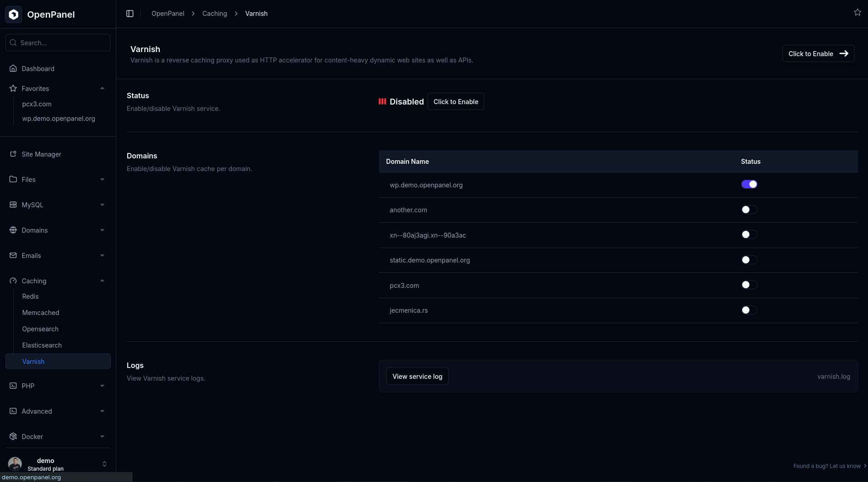Click jecmenica.rs domain name text
Screen dimensions: 868x482
pos(409,310)
